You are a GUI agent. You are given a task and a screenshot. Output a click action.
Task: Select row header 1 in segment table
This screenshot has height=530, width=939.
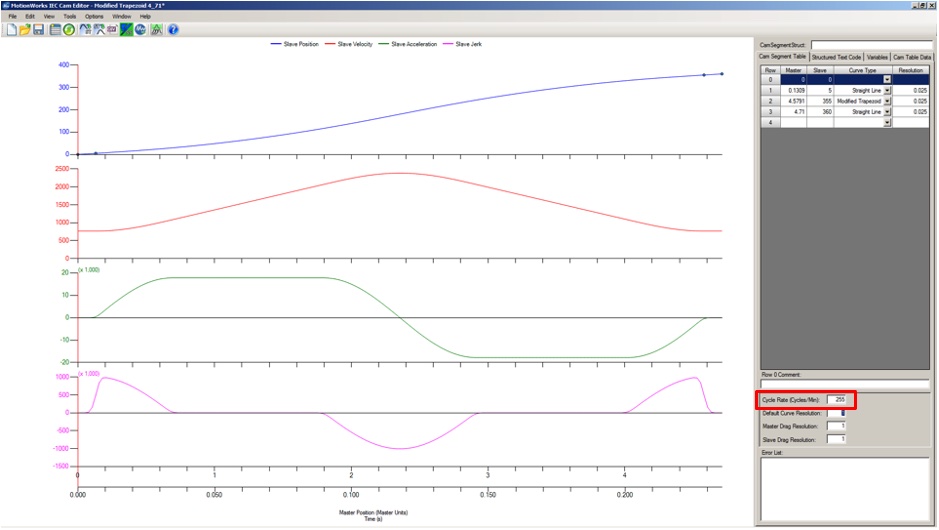pyautogui.click(x=770, y=90)
